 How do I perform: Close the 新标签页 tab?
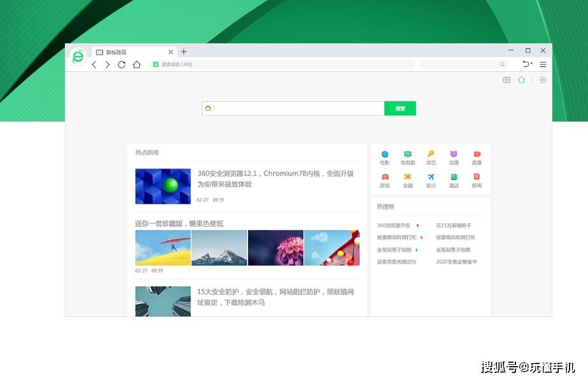(171, 52)
